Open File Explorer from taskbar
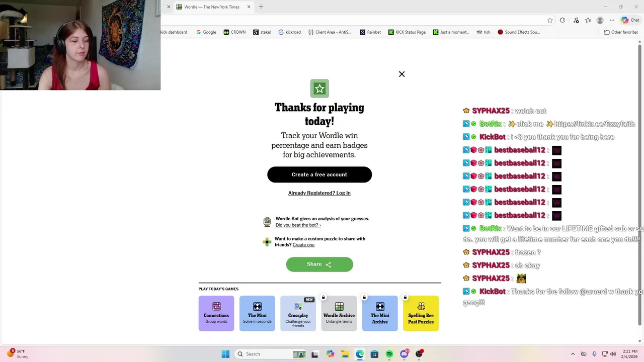The image size is (644, 362). [345, 354]
